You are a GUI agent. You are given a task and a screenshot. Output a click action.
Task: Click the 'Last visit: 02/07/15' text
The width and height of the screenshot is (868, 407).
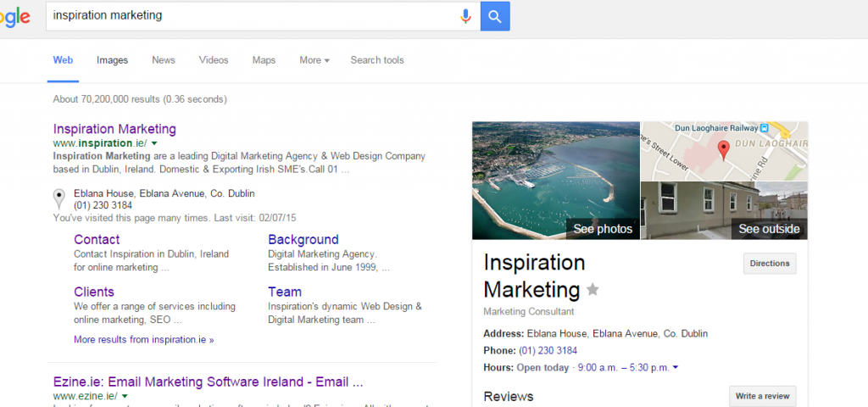point(253,218)
